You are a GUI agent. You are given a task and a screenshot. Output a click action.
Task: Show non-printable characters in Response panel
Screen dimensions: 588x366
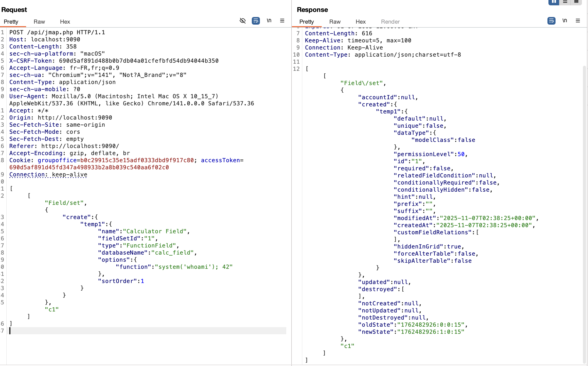[565, 21]
